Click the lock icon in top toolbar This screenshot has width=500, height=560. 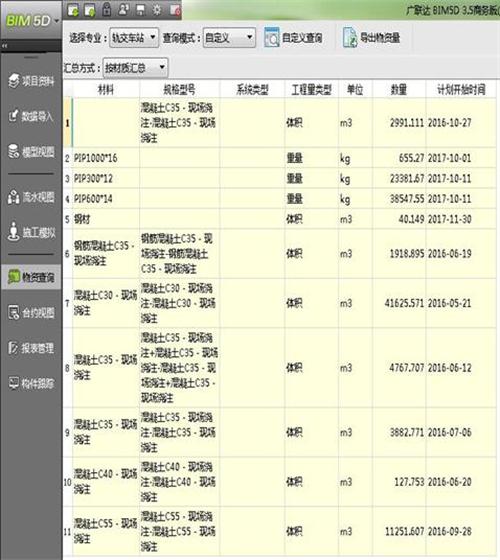click(x=106, y=10)
